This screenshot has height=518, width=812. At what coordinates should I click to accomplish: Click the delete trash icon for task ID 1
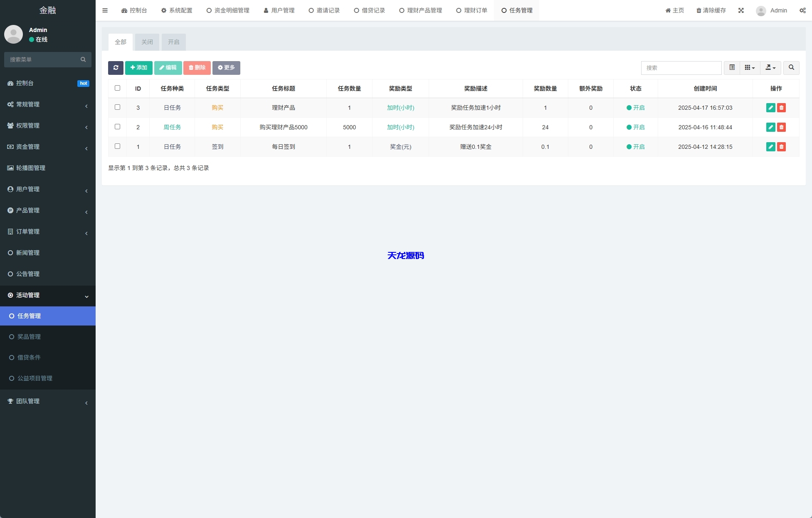tap(782, 147)
